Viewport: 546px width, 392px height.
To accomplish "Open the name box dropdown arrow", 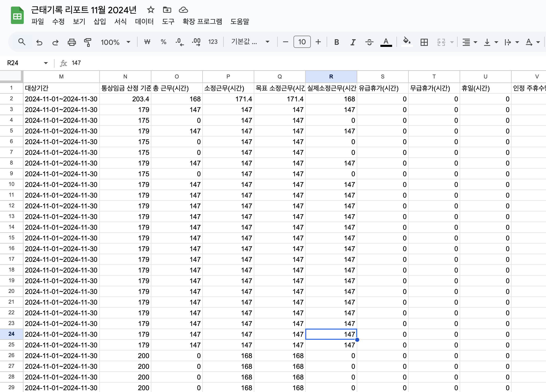I will [46, 63].
